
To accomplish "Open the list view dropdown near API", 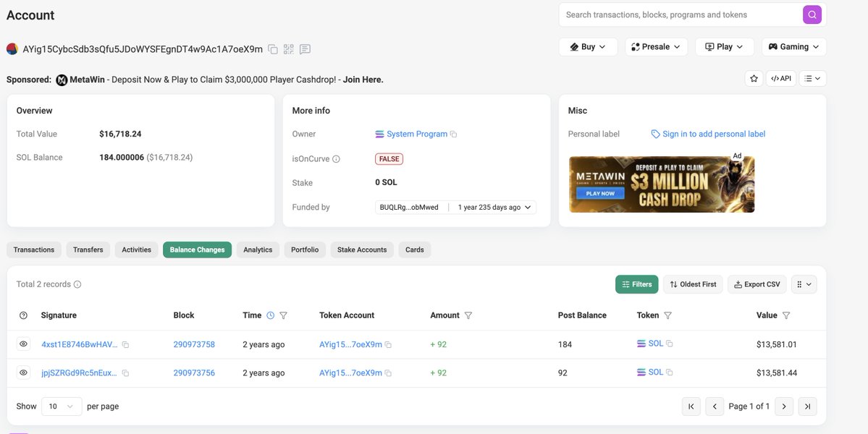I will 813,79.
